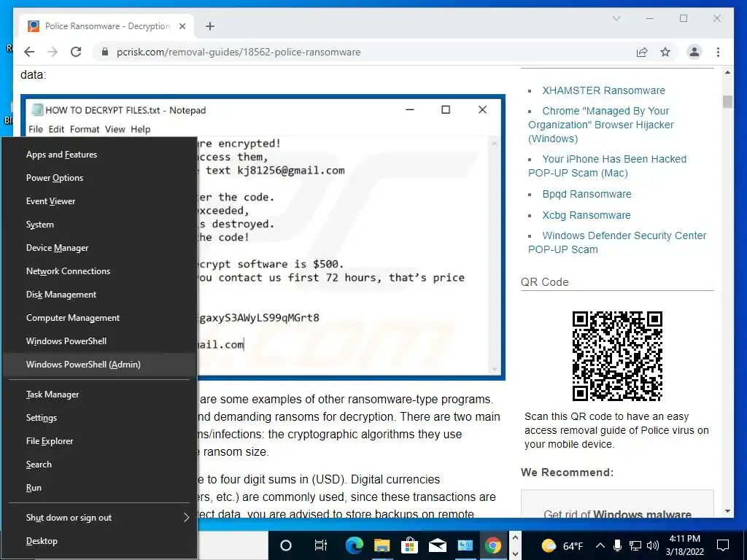The height and width of the screenshot is (560, 747).
Task: Open Bpqd Ransomware link
Action: (587, 194)
